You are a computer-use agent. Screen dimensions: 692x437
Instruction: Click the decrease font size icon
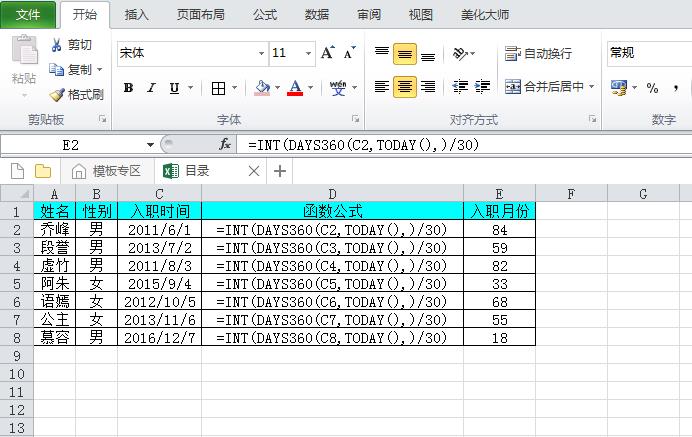click(x=349, y=53)
